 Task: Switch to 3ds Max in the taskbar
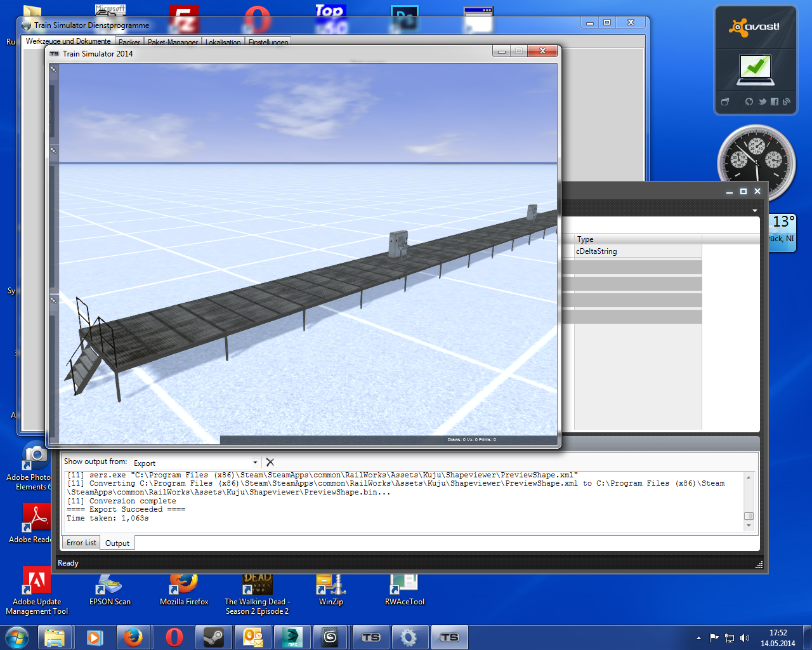pyautogui.click(x=292, y=637)
